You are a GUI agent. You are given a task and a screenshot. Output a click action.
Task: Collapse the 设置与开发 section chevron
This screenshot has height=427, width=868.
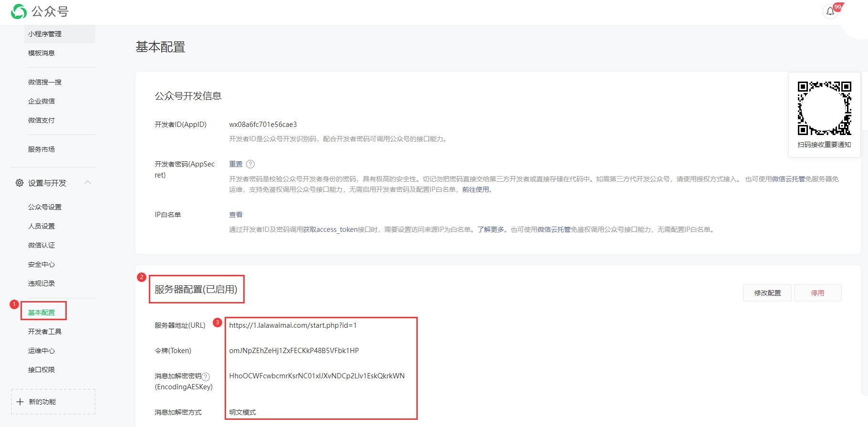(88, 182)
